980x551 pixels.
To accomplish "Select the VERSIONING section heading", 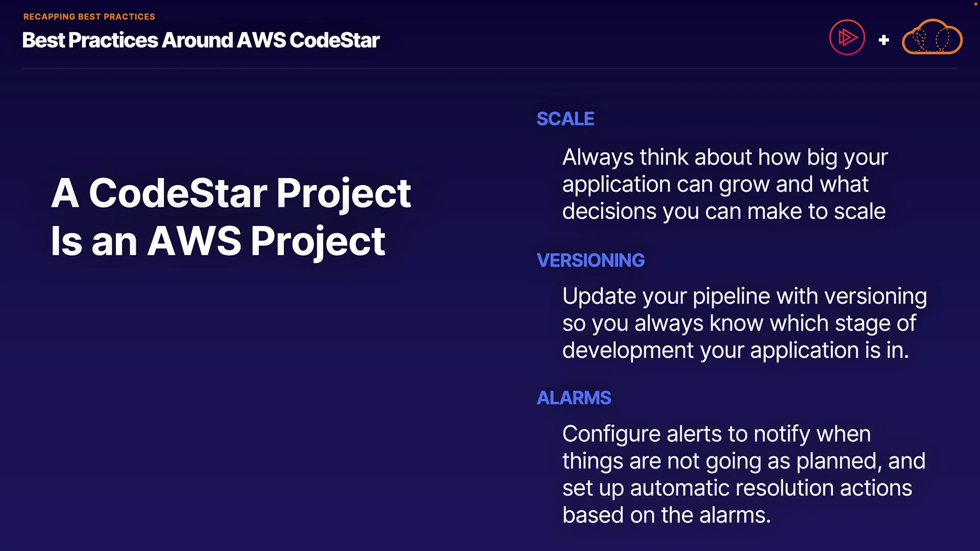I will [x=591, y=260].
